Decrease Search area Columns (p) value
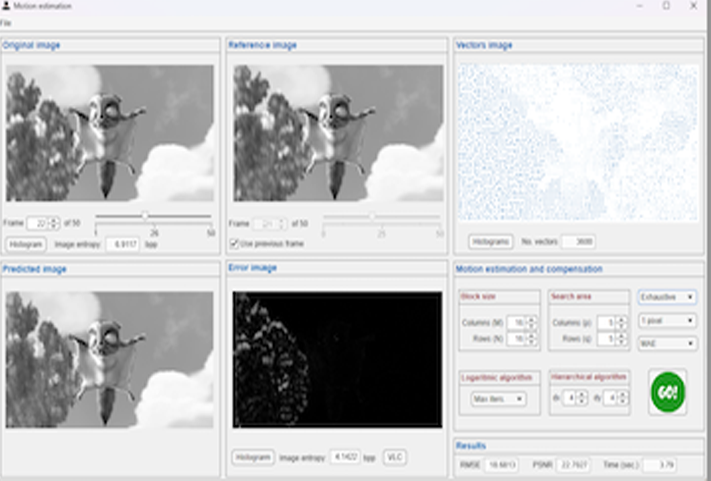This screenshot has width=711, height=481. tap(622, 326)
